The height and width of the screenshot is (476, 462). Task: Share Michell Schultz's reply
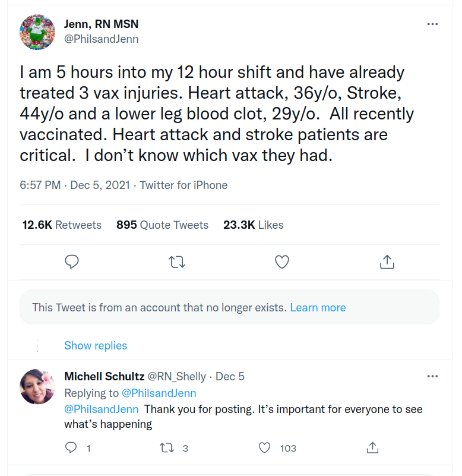pyautogui.click(x=372, y=447)
